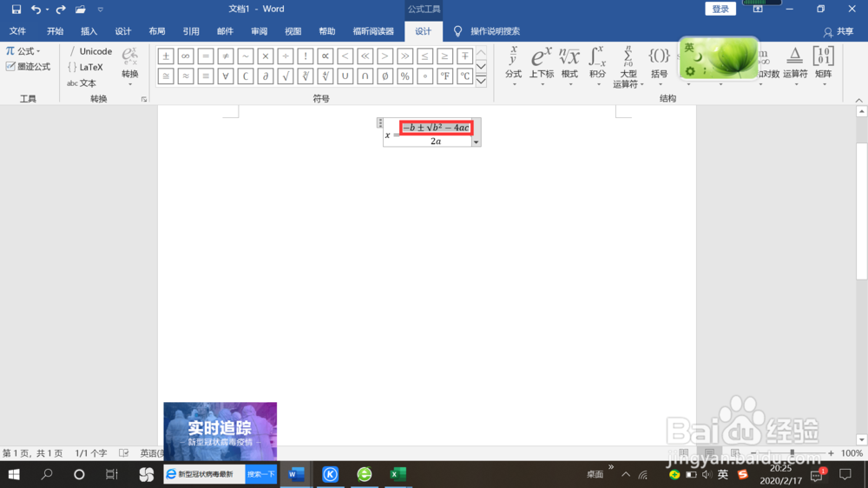
Task: Open the 括号 bracket structure dropdown
Action: 660,67
